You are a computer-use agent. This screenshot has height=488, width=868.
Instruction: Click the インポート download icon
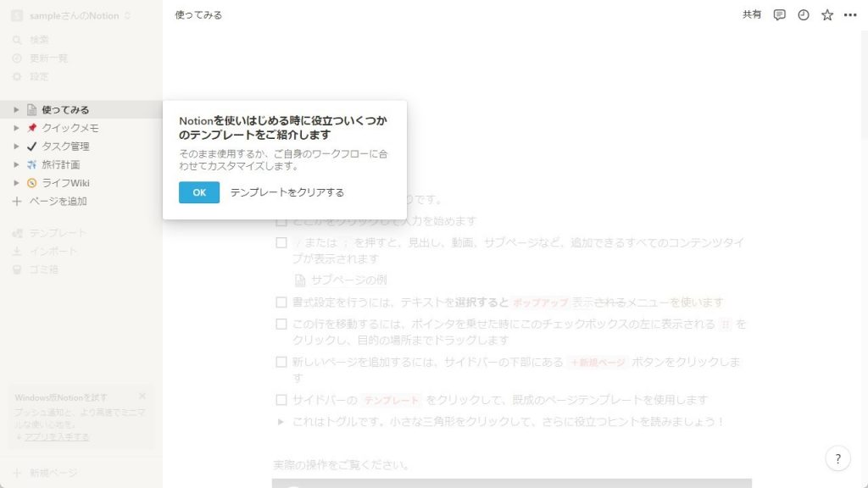[17, 251]
